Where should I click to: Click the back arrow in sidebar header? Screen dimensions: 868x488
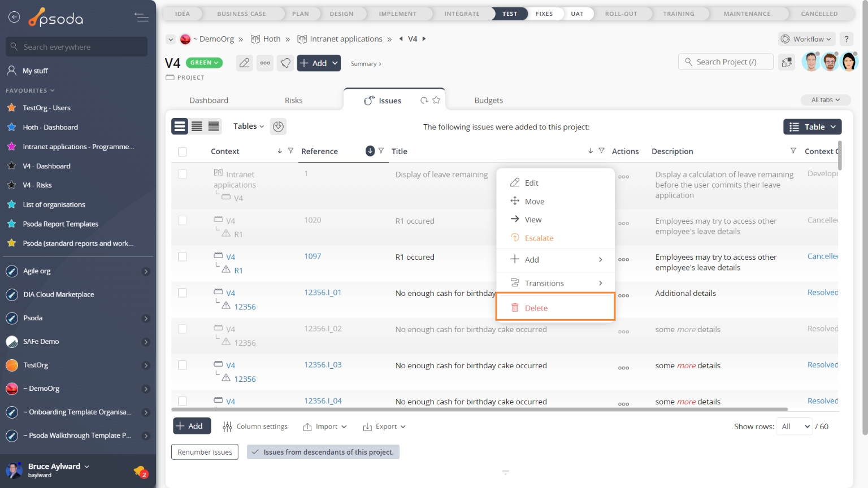(x=14, y=18)
